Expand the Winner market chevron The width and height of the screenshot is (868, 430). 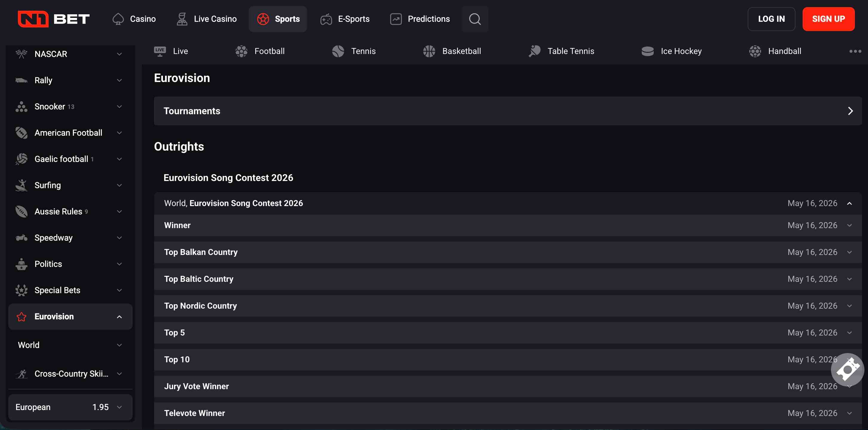pos(849,225)
